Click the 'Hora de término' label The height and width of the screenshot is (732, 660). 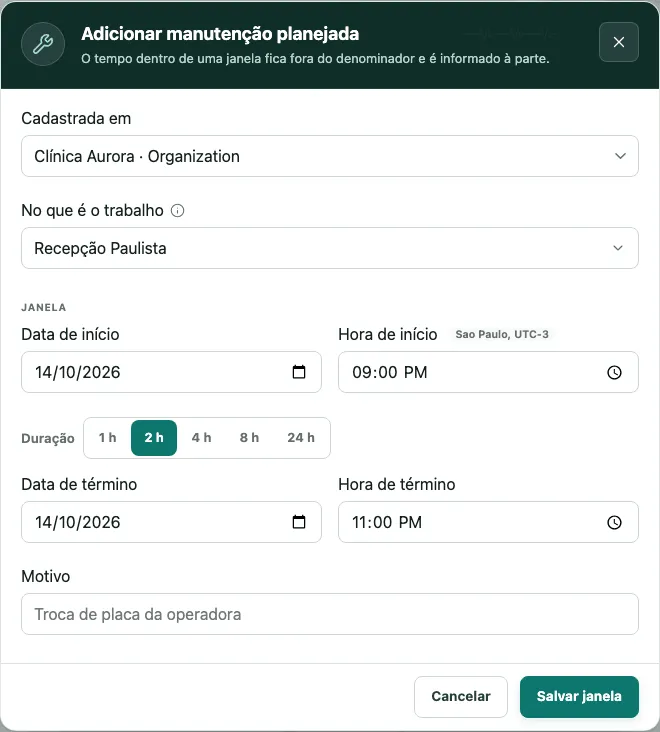pos(397,484)
